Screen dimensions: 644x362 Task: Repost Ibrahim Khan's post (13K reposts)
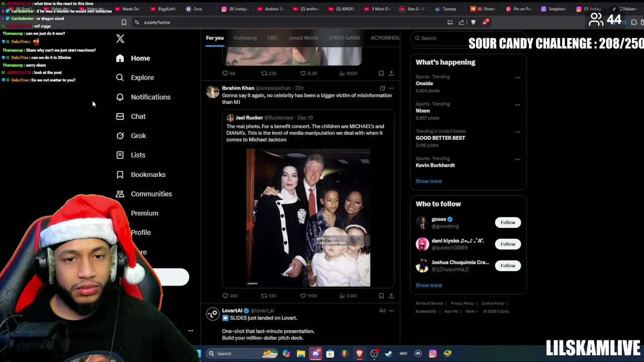tap(268, 296)
